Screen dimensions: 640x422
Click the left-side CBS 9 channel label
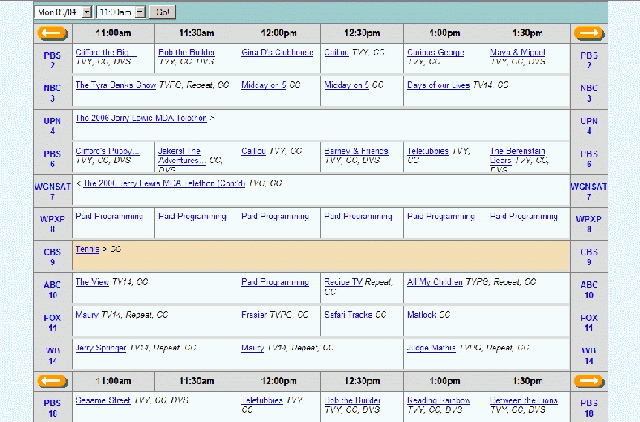pos(52,257)
